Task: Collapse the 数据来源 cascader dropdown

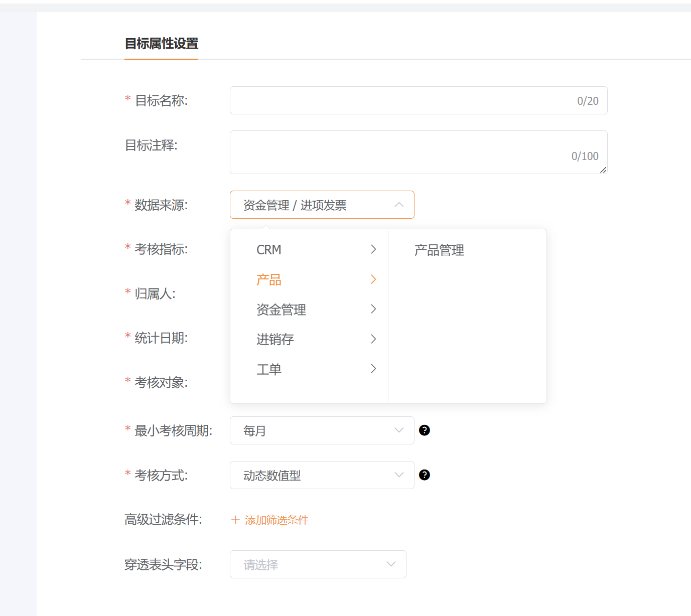Action: point(399,205)
